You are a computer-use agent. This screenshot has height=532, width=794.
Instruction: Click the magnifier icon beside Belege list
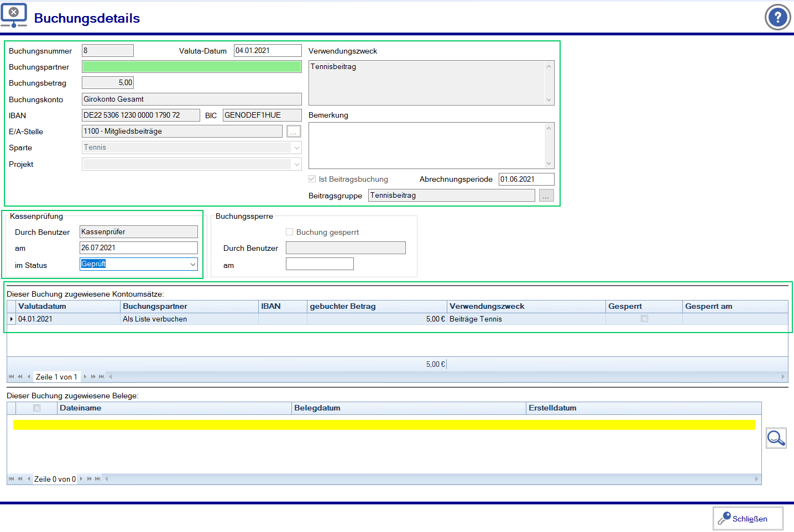[x=776, y=438]
